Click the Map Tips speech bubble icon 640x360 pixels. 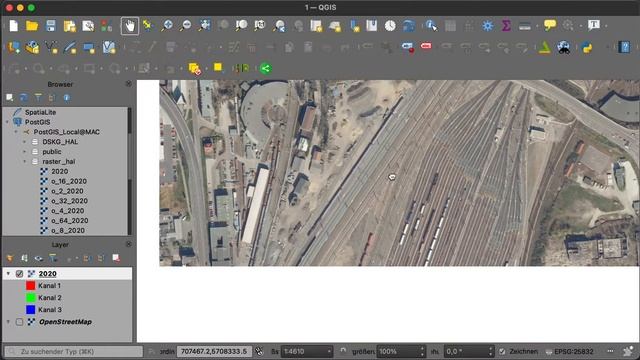550,25
